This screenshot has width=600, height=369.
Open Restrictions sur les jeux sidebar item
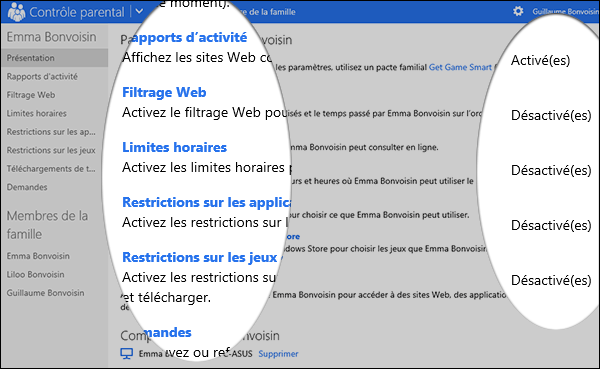pyautogui.click(x=51, y=150)
